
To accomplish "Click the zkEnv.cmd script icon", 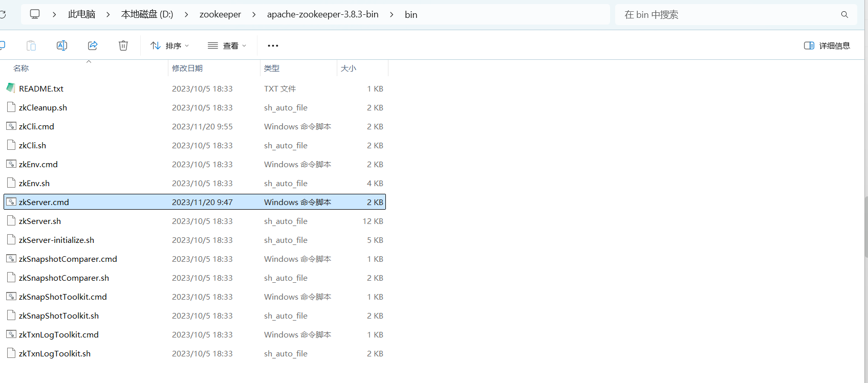I will pyautogui.click(x=11, y=164).
